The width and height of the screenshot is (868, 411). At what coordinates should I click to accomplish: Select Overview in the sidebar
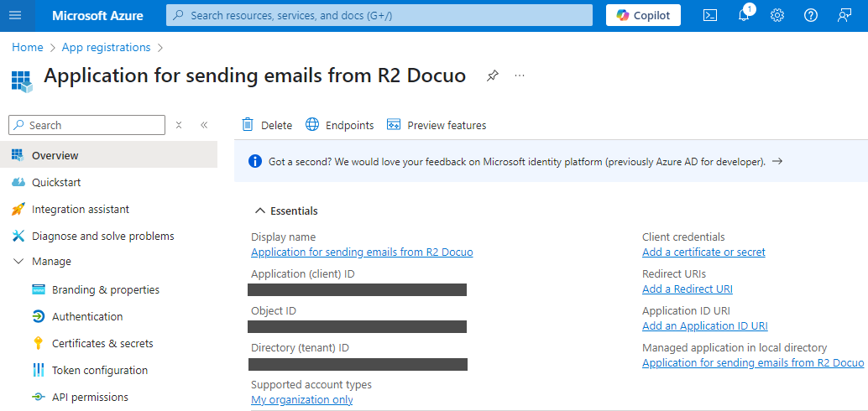pyautogui.click(x=108, y=155)
